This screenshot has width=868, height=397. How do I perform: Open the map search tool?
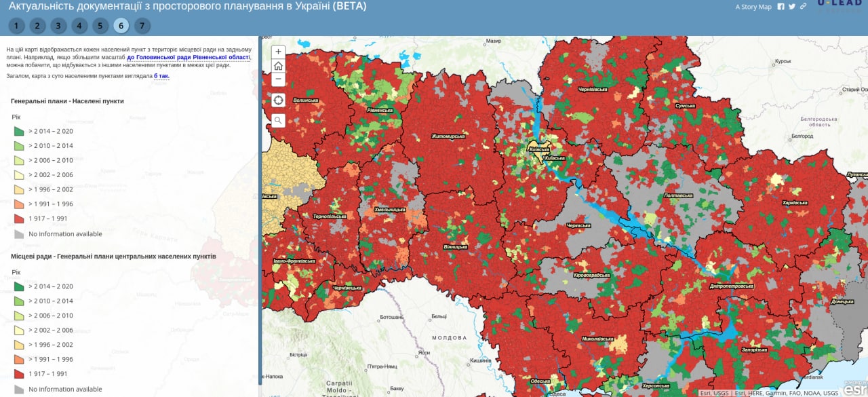pos(278,121)
